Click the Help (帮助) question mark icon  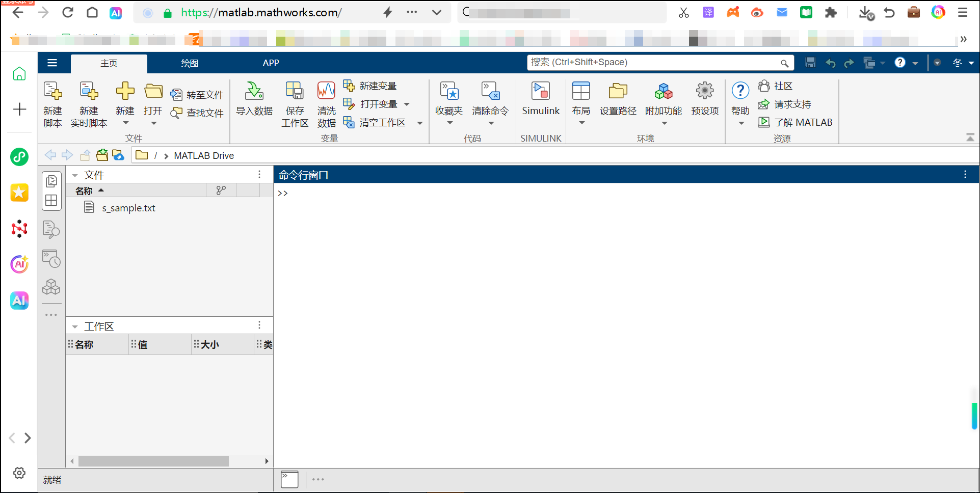tap(740, 91)
